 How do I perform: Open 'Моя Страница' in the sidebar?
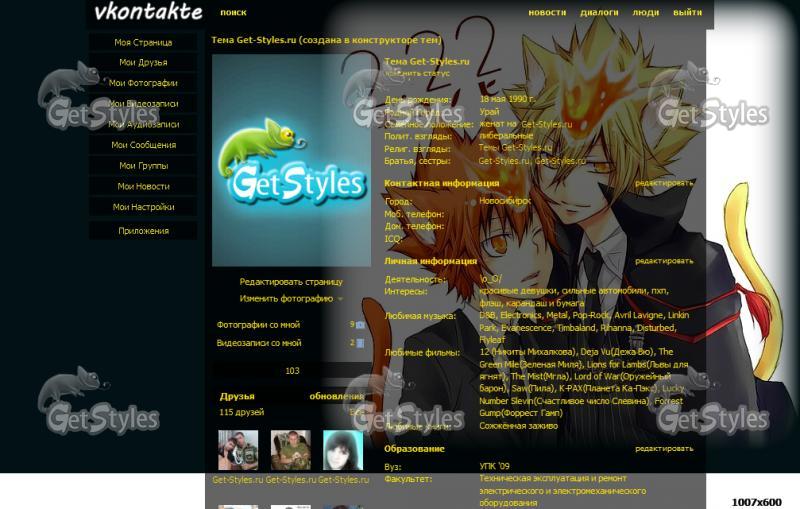coord(143,42)
